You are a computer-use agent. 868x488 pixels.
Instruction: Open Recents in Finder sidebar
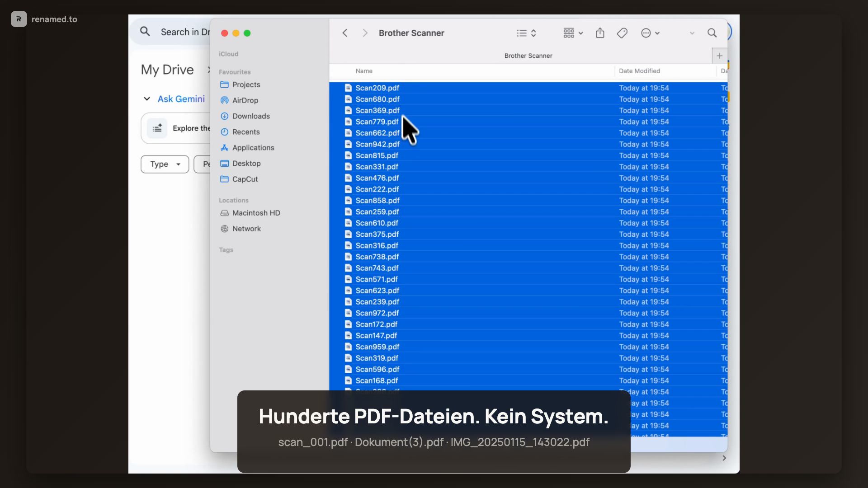(240, 132)
